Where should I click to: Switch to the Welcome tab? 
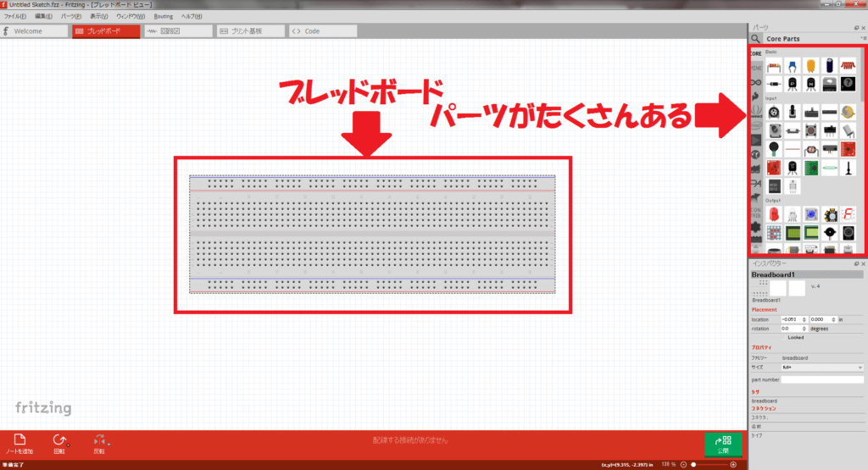click(34, 31)
